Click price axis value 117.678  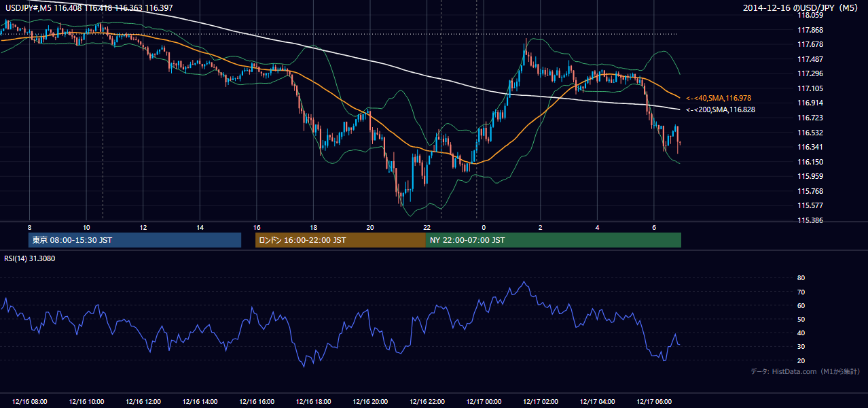point(810,44)
